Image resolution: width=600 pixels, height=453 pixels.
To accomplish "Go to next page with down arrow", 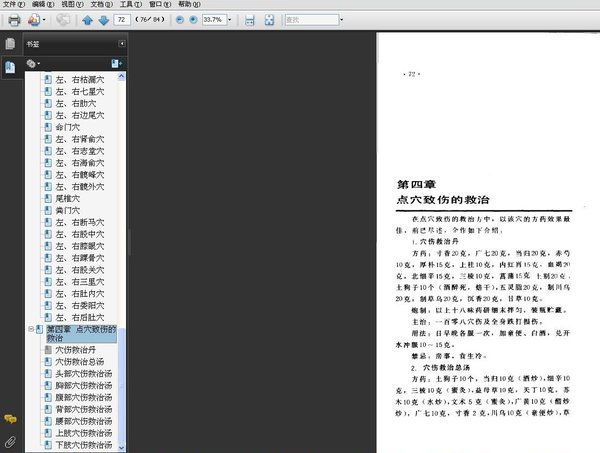I will [104, 20].
